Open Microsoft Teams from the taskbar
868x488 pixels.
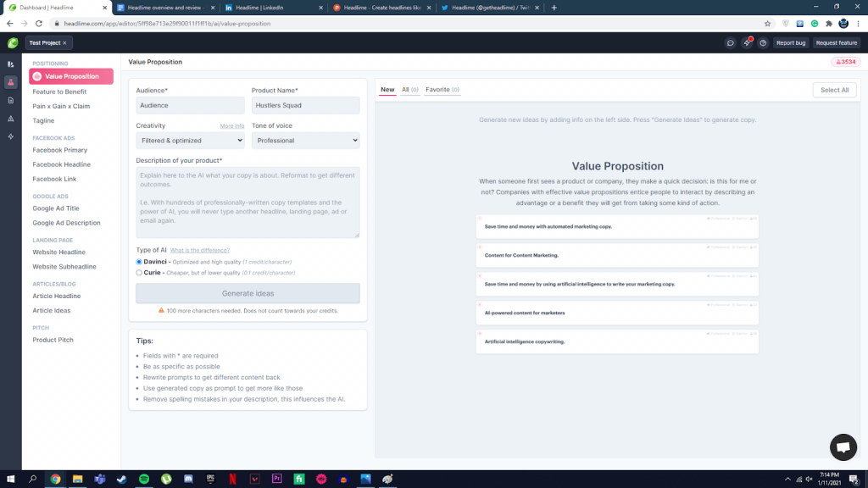[x=100, y=479]
